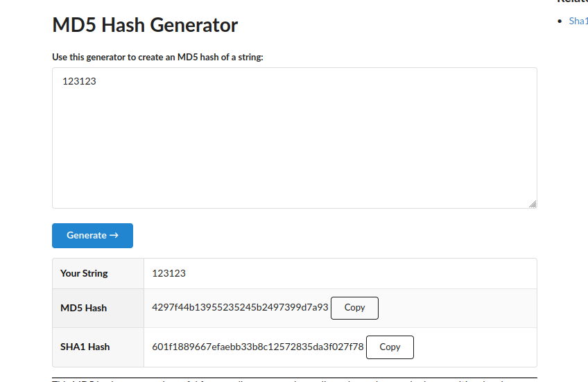Select the SHA1 Hash row label
Image resolution: width=588 pixels, height=382 pixels.
pyautogui.click(x=85, y=347)
